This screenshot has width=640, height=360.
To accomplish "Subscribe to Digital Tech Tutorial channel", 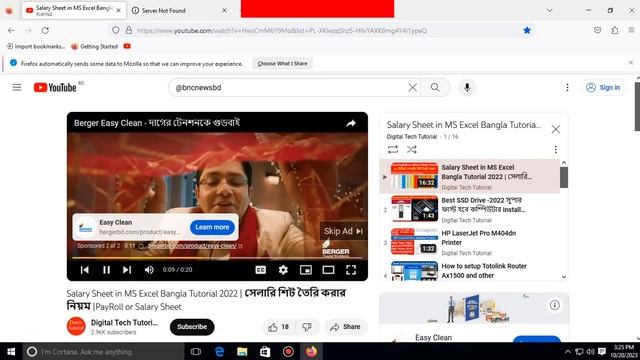I will click(192, 327).
